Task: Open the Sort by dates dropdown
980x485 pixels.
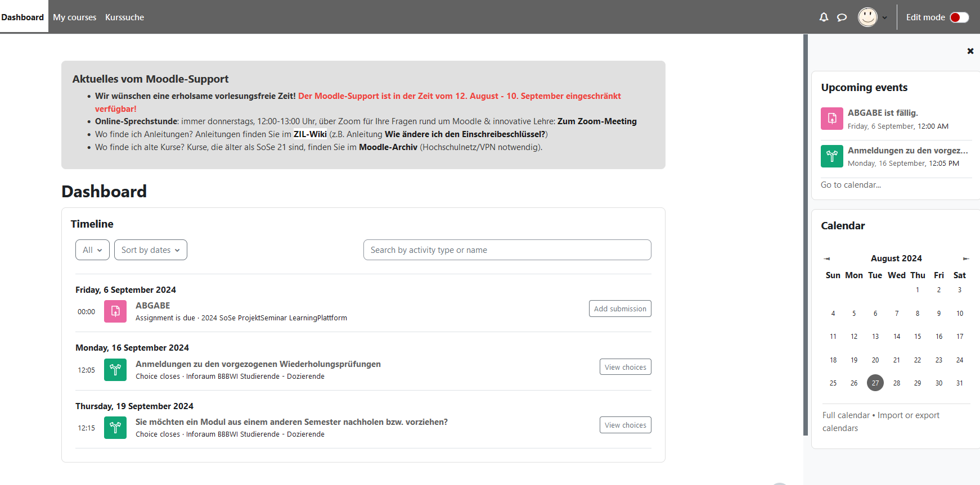Action: tap(150, 250)
